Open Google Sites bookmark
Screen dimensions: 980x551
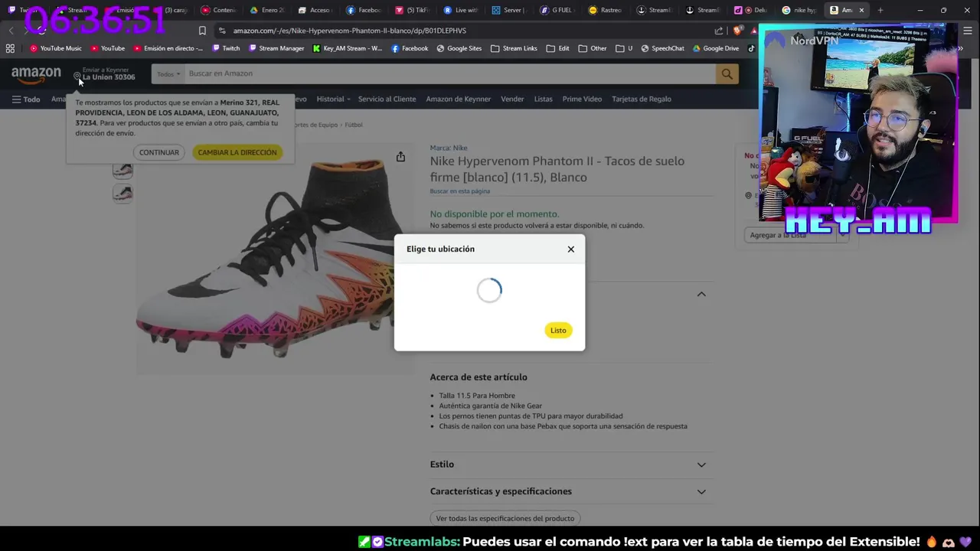coord(459,48)
